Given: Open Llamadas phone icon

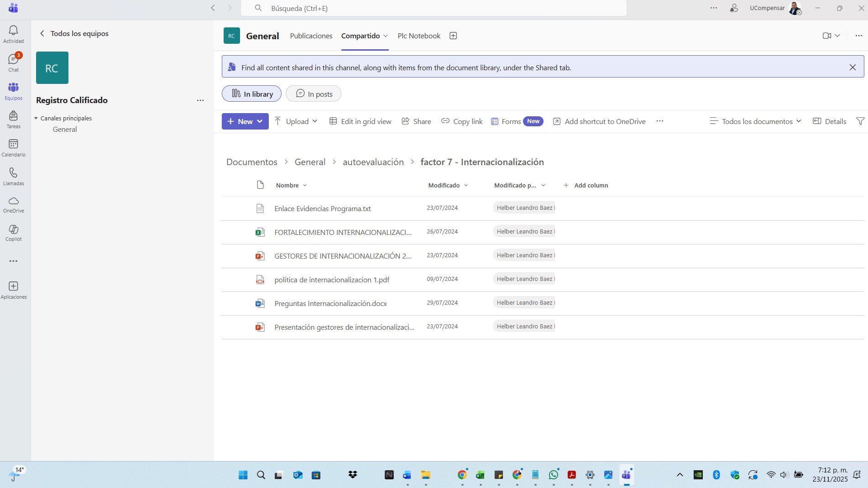Looking at the screenshot, I should pos(13,176).
